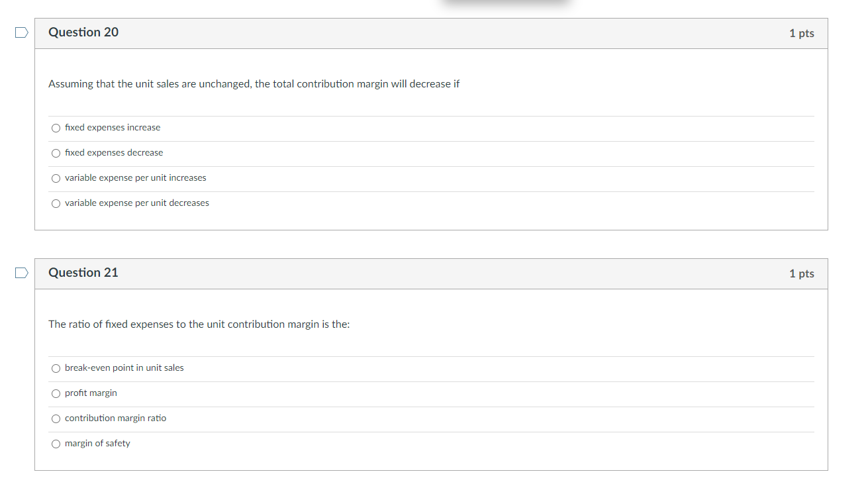Select the "fixed expenses decrease" radio button
The width and height of the screenshot is (868, 490).
click(x=56, y=153)
